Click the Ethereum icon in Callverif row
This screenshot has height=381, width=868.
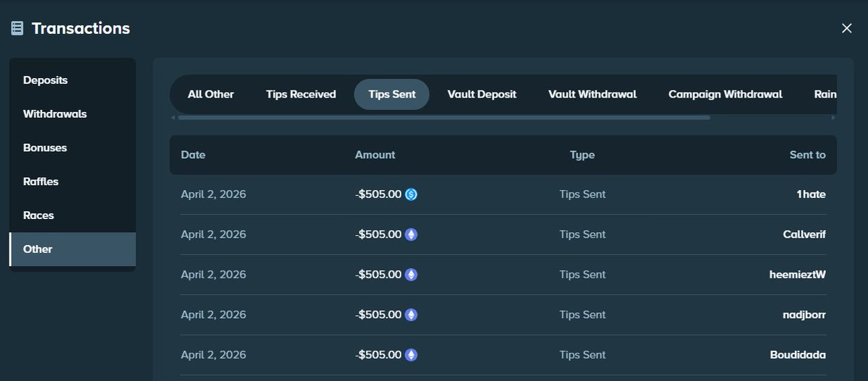point(411,234)
